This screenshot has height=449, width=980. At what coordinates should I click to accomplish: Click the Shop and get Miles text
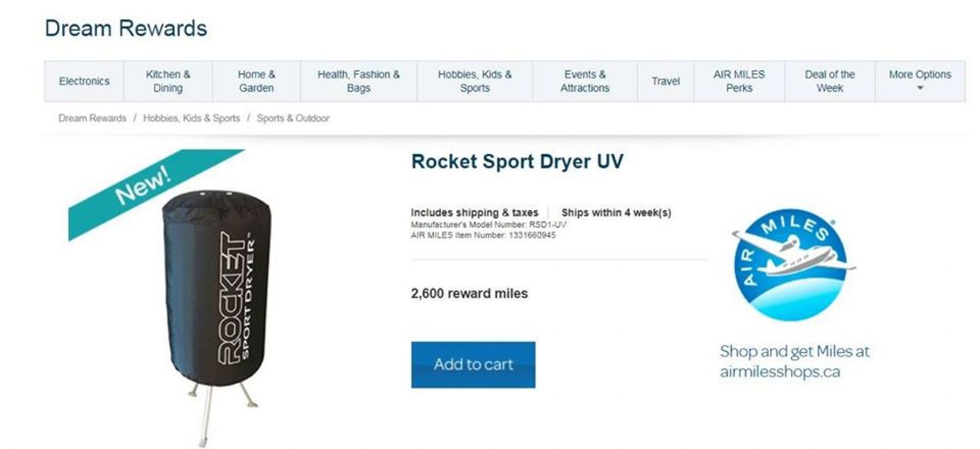point(794,361)
